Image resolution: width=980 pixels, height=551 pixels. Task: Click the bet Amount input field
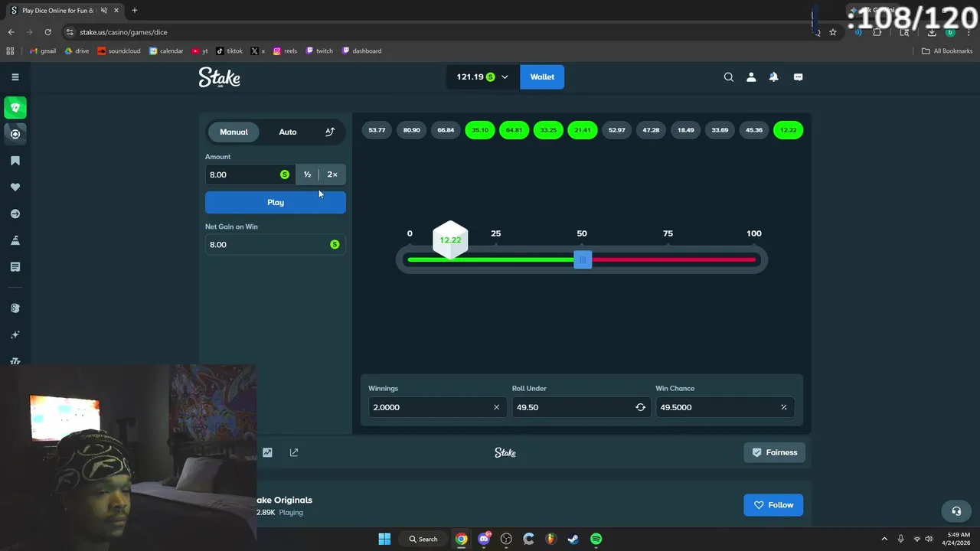pyautogui.click(x=250, y=174)
